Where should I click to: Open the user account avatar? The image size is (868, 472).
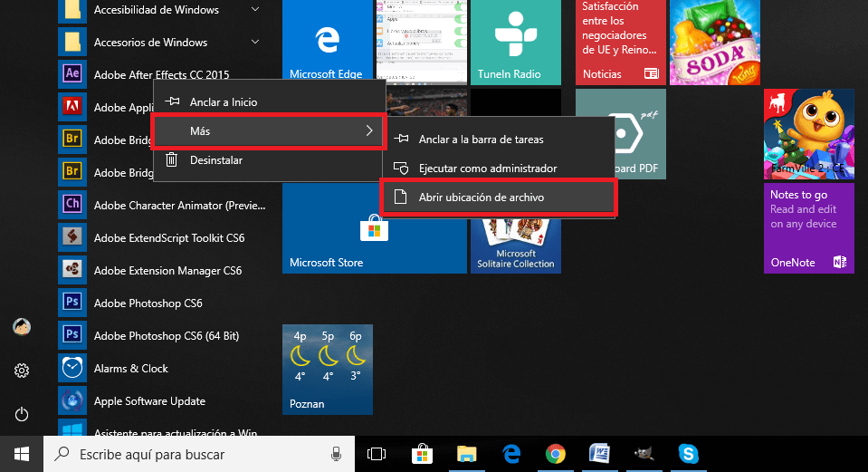pyautogui.click(x=22, y=327)
